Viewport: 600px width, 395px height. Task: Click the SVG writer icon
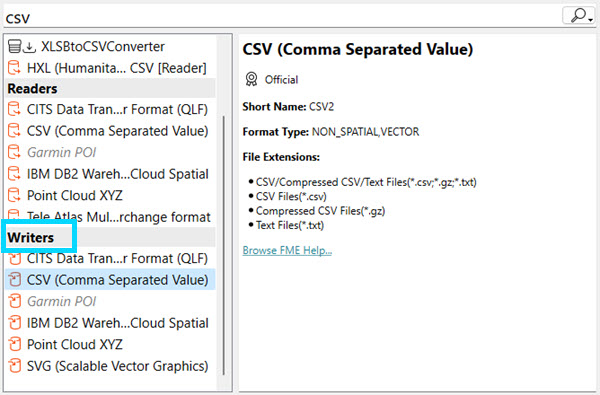click(x=15, y=366)
